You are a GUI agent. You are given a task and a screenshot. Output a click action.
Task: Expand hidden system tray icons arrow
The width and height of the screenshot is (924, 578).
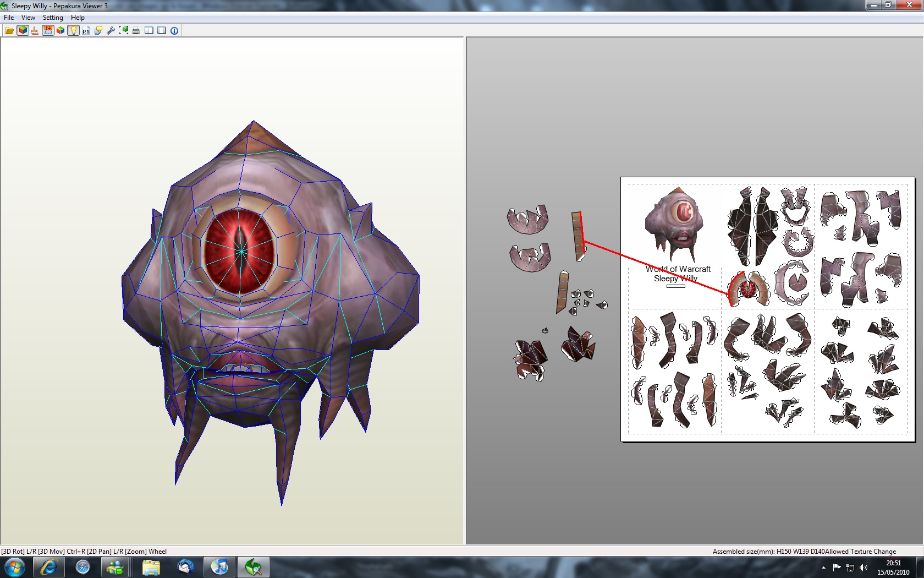point(823,568)
